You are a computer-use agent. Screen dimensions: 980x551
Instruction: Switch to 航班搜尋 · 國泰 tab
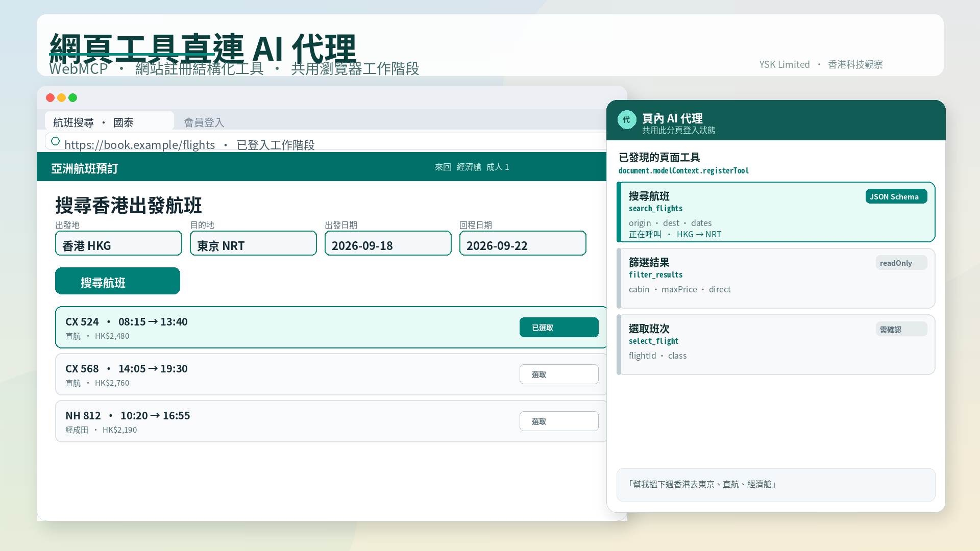(x=109, y=121)
